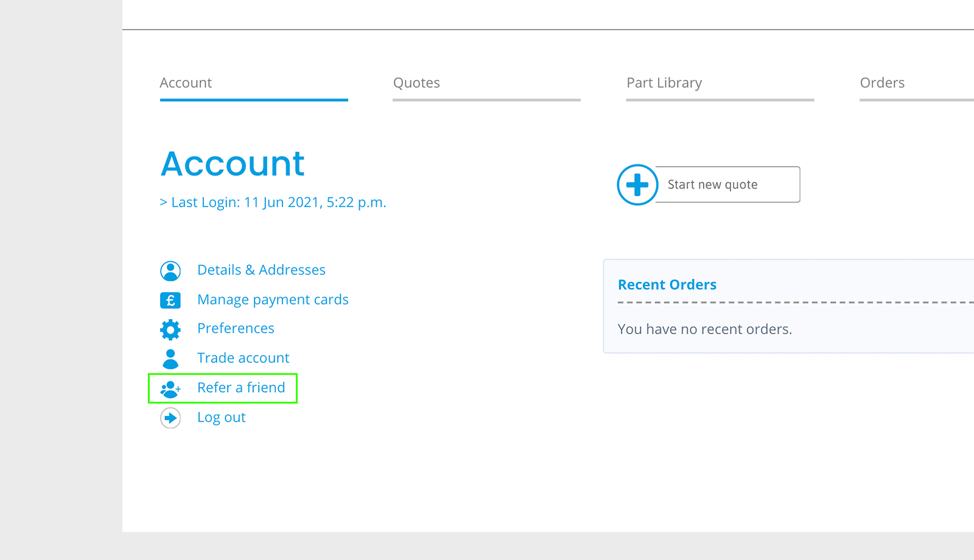Click the Details & Addresses profile icon
974x560 pixels.
(170, 271)
